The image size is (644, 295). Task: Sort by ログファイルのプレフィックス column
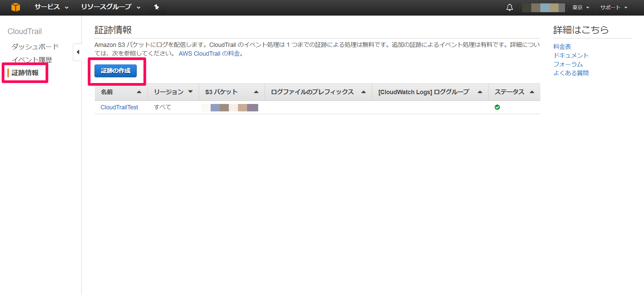point(318,92)
